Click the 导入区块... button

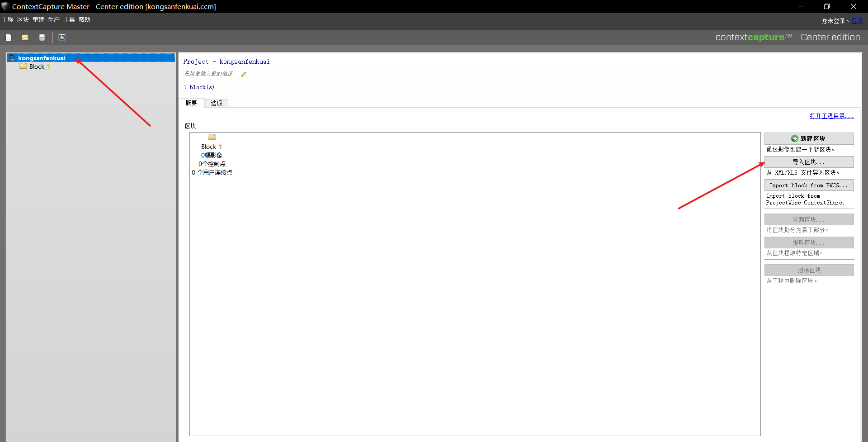(x=809, y=162)
